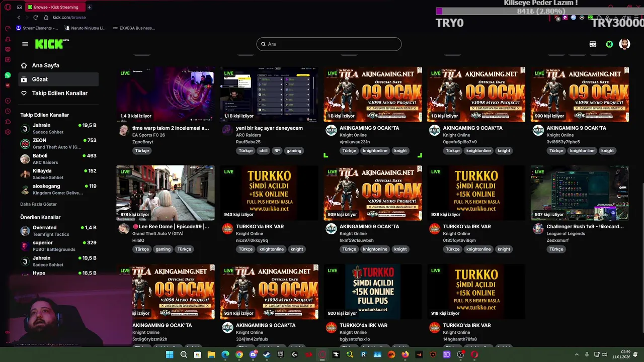This screenshot has height=362, width=644.
Task: Select the RP tag under RaufBaba25
Action: (277, 151)
